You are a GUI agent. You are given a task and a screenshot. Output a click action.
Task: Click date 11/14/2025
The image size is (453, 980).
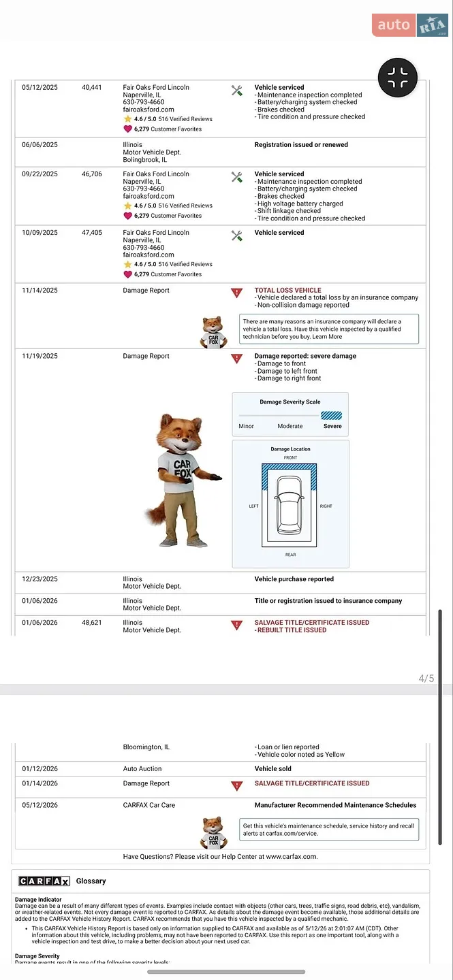pyautogui.click(x=40, y=291)
